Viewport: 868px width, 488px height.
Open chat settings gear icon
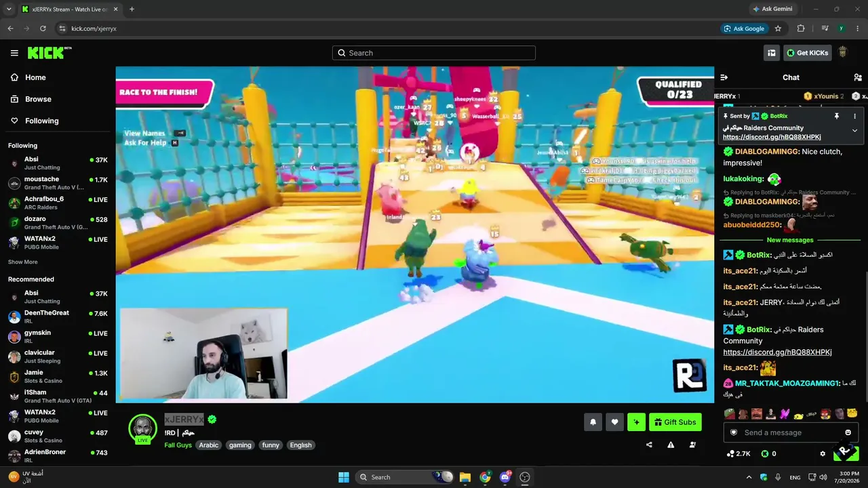pos(823,453)
